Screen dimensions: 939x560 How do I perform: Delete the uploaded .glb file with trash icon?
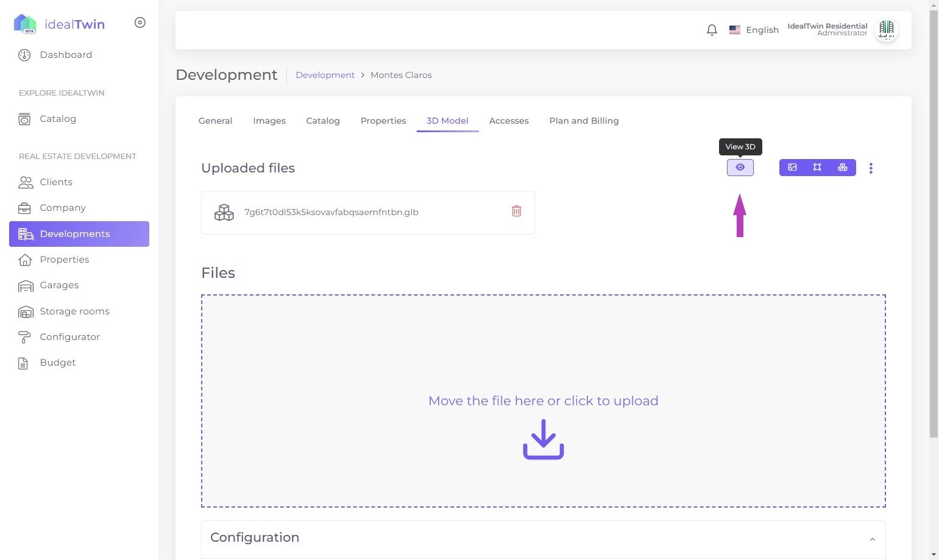click(516, 211)
